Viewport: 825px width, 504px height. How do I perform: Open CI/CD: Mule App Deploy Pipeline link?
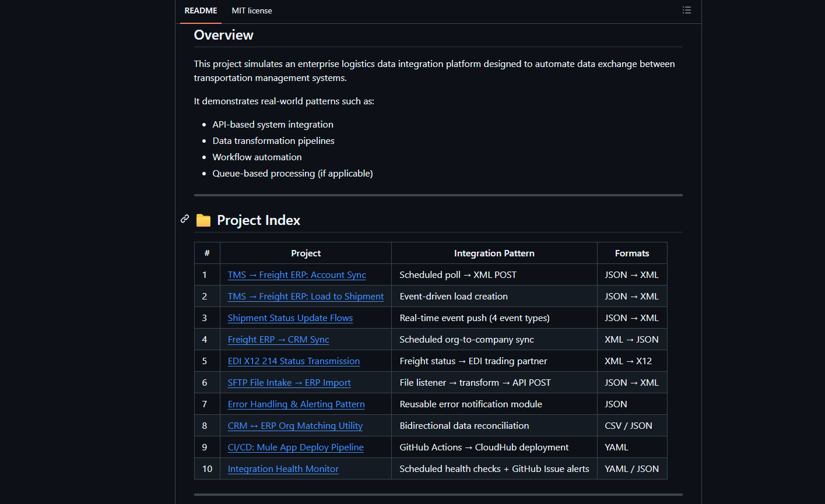296,447
